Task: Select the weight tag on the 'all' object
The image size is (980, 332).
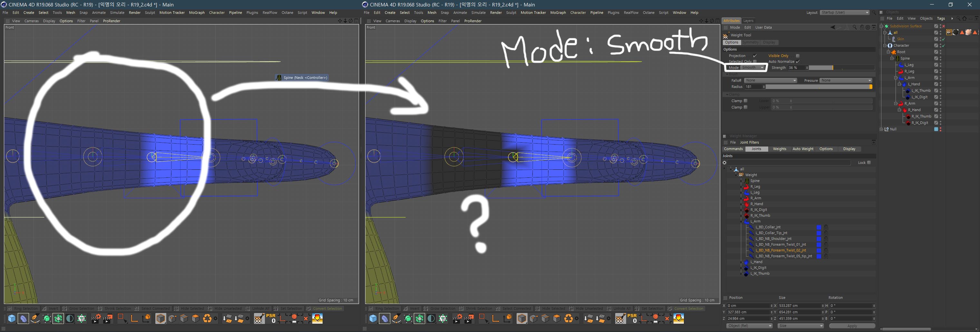Action: 949,32
